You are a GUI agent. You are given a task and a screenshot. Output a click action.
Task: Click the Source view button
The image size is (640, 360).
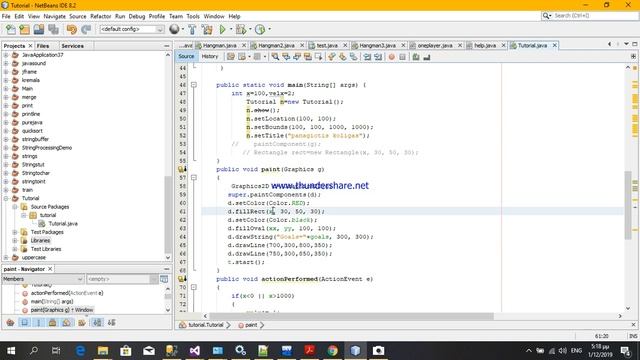coord(186,57)
